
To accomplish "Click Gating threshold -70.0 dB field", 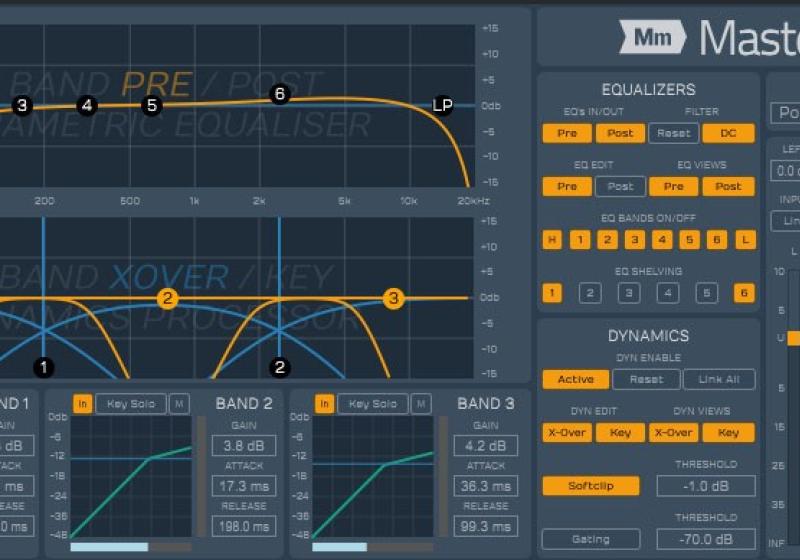I will point(706,539).
